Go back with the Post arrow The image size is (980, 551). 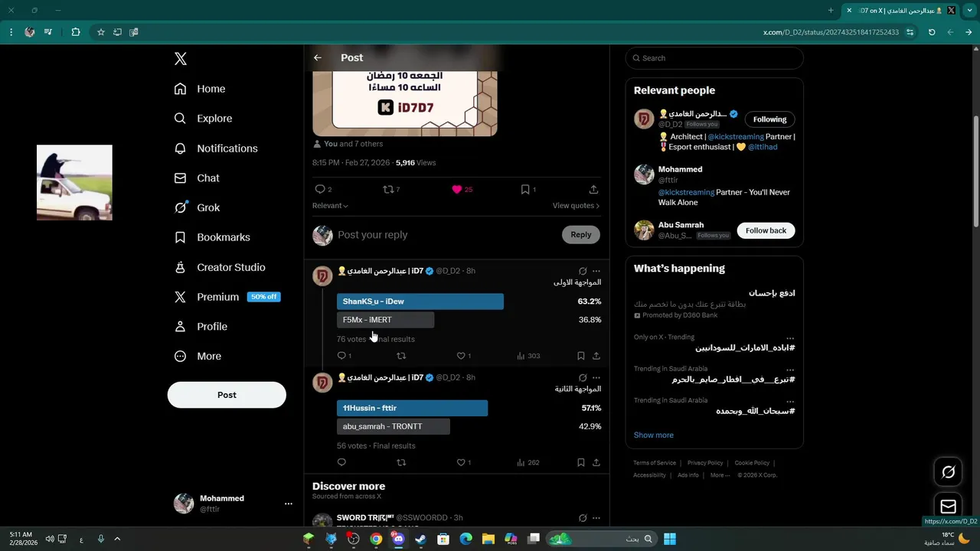point(318,57)
